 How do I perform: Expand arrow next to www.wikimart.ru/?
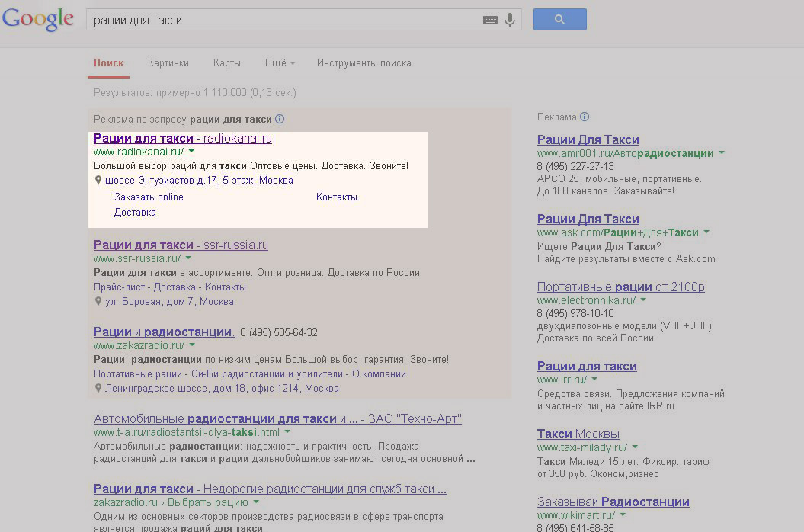[x=623, y=514]
